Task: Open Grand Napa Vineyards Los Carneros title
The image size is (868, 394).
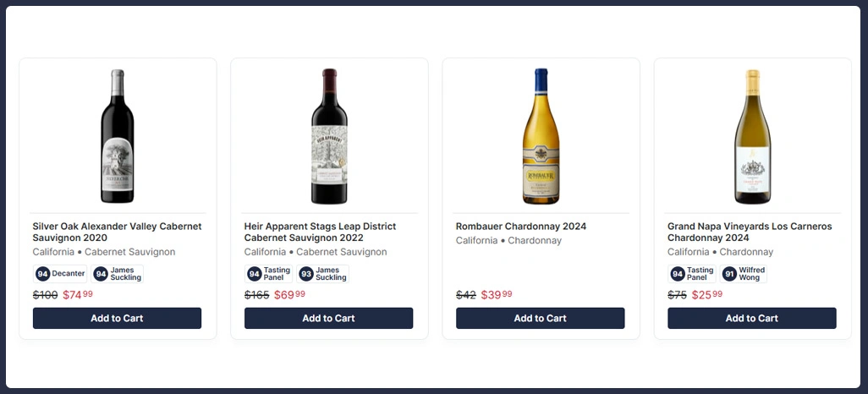Action: pyautogui.click(x=750, y=232)
